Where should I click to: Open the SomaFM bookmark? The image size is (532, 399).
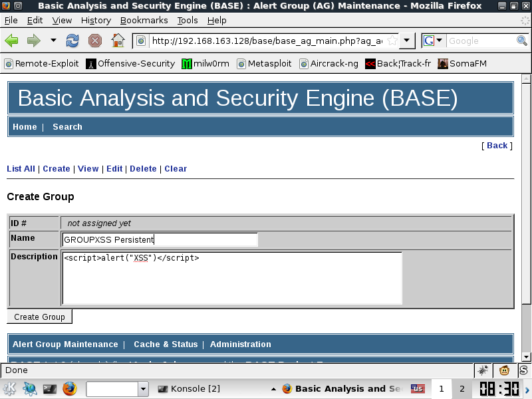coord(462,63)
